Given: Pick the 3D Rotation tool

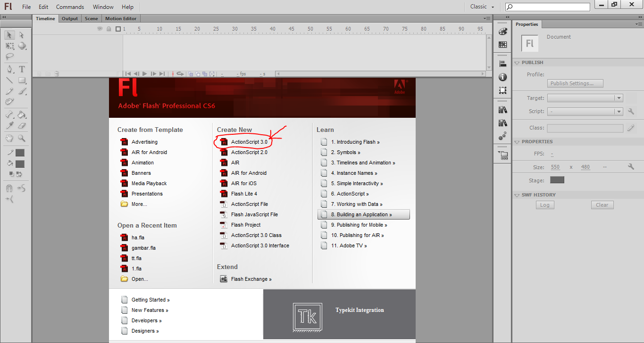Looking at the screenshot, I should [22, 46].
